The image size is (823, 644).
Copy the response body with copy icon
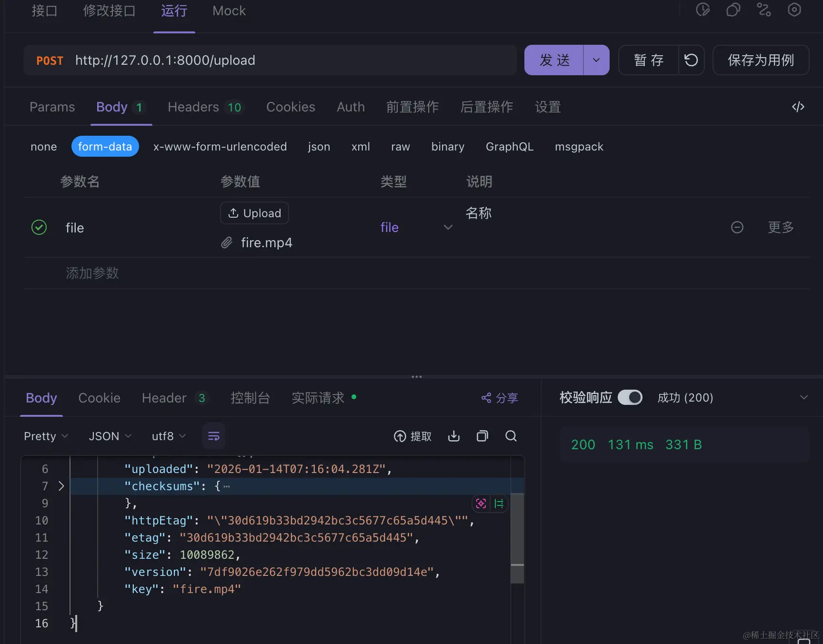[x=482, y=436]
